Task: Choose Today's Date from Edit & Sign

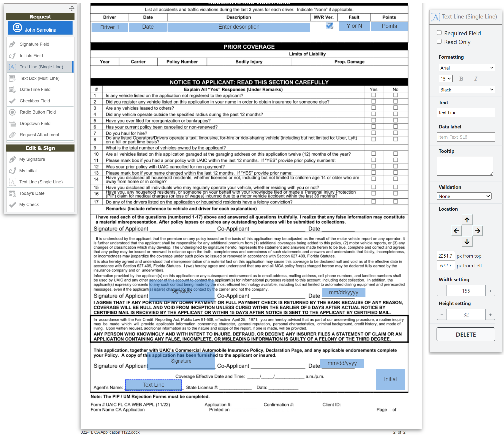Action: (32, 193)
